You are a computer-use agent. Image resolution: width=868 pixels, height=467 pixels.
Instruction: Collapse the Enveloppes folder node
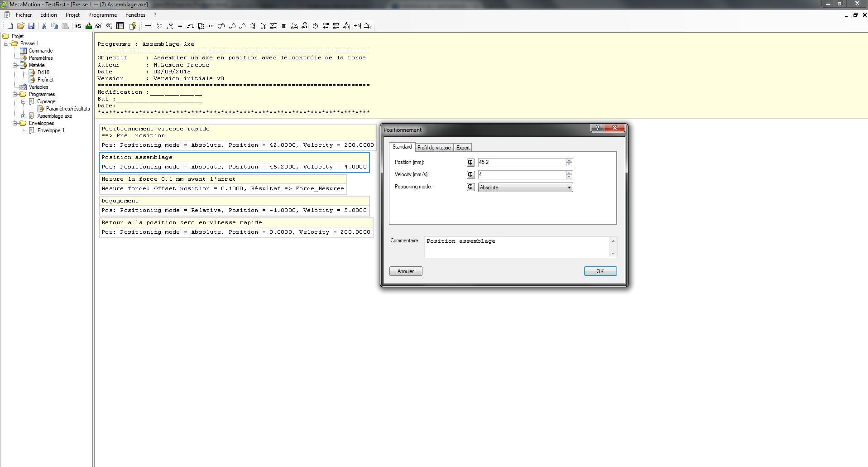15,123
